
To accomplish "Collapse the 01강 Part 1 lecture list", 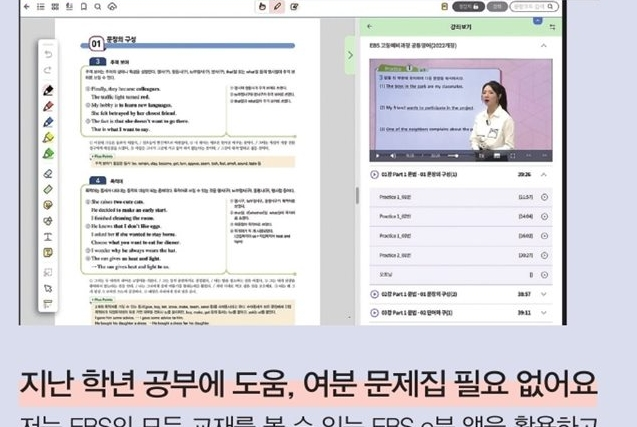I will click(x=545, y=174).
